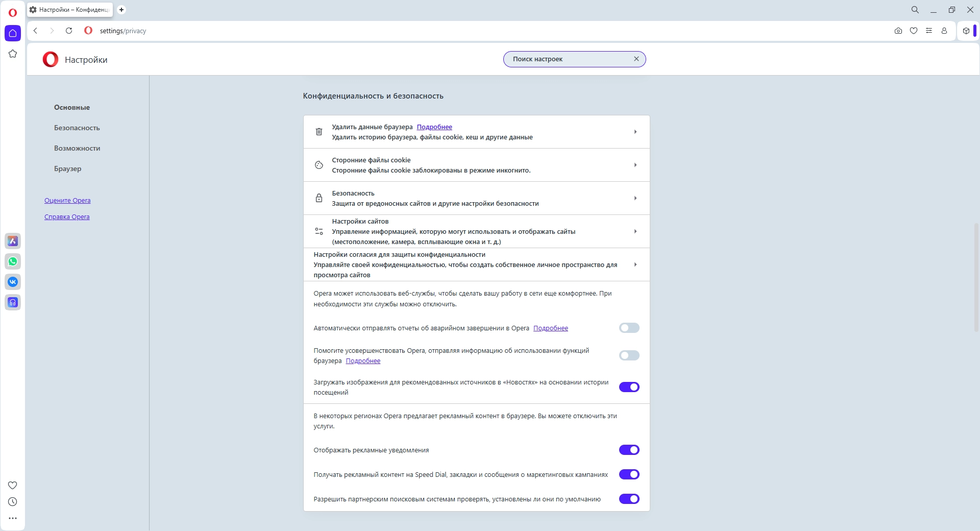Image resolution: width=980 pixels, height=531 pixels.
Task: Click the Настройки сайтов row title
Action: [360, 221]
